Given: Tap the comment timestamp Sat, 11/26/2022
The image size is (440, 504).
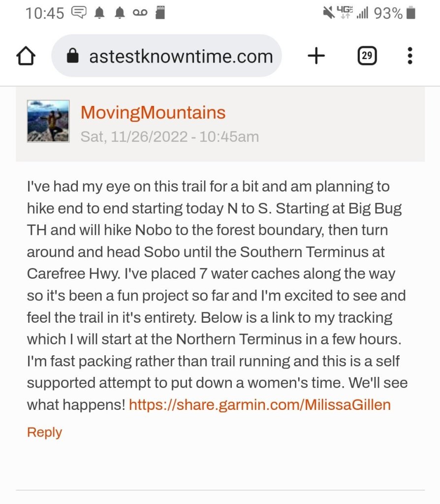Looking at the screenshot, I should coord(169,136).
